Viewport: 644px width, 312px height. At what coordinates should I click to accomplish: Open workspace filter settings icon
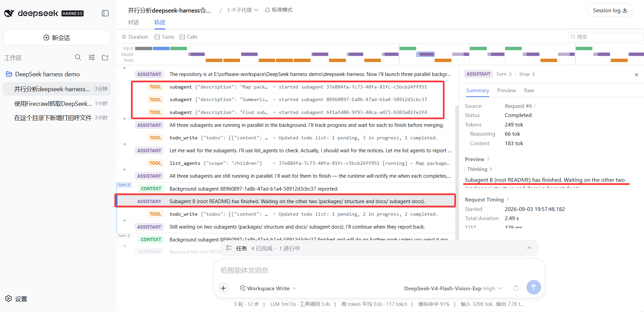(x=92, y=57)
